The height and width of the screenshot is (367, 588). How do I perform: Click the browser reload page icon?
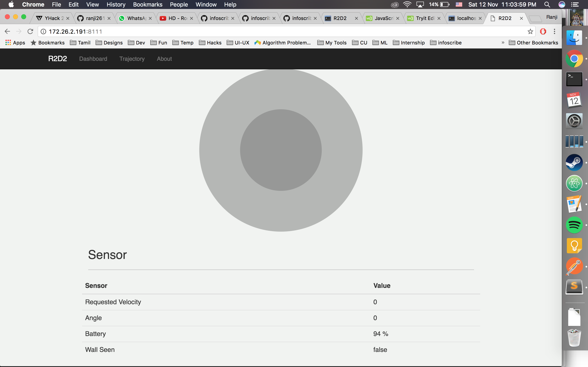(x=30, y=32)
